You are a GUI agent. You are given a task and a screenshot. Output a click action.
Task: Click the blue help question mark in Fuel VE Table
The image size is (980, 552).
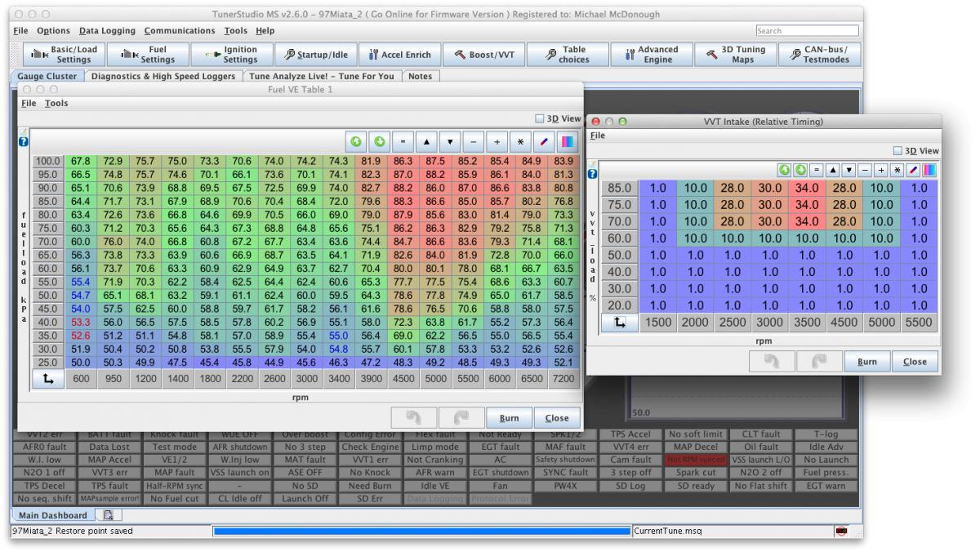point(23,142)
